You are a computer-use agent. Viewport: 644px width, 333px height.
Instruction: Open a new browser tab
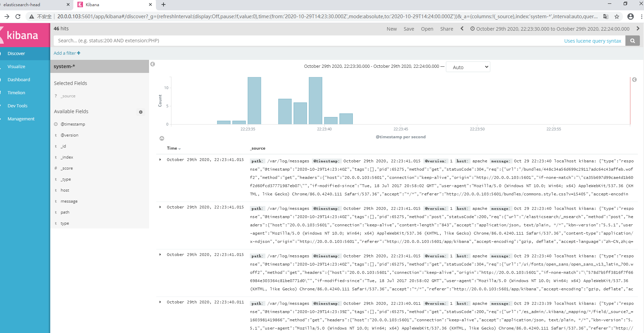[x=163, y=4]
